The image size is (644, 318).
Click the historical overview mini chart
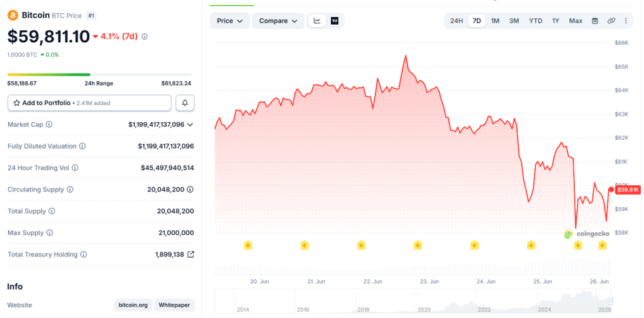[x=414, y=301]
